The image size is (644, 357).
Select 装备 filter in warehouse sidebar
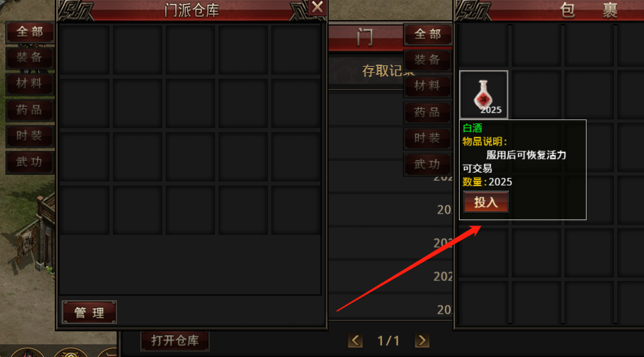[x=29, y=58]
